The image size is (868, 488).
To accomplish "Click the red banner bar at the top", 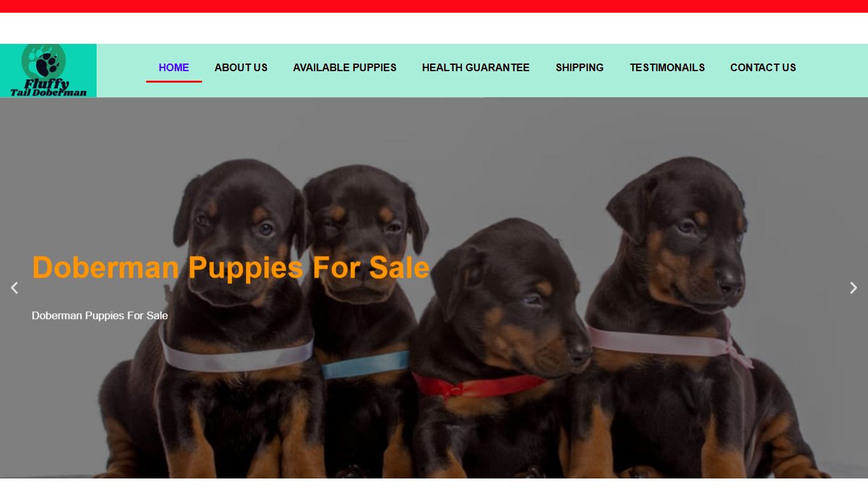I will (x=434, y=6).
